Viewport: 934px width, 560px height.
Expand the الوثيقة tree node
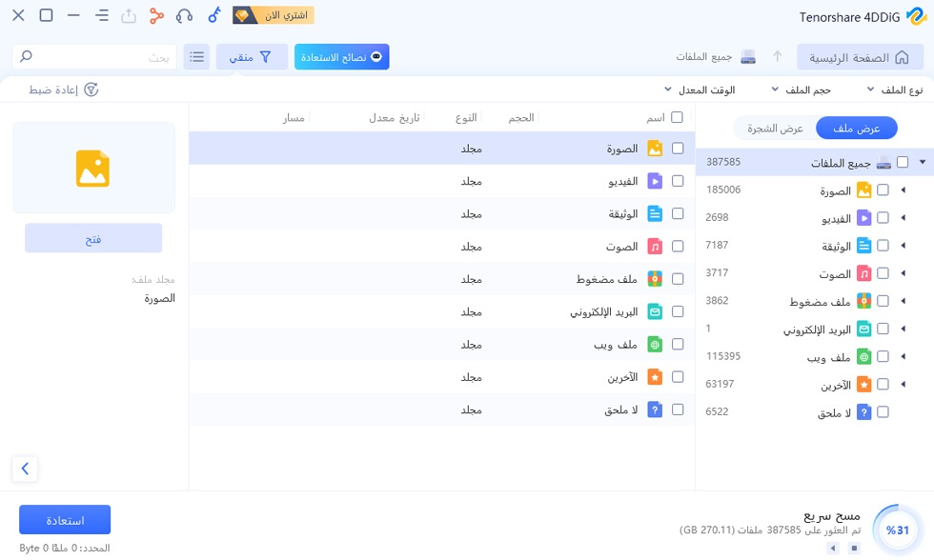(x=904, y=246)
